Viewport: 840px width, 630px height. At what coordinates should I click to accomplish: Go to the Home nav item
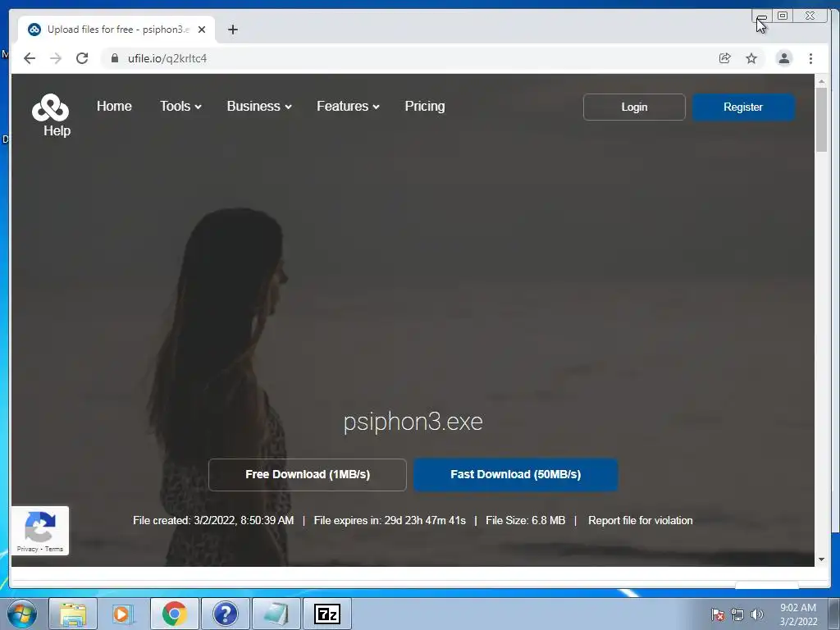(x=114, y=106)
